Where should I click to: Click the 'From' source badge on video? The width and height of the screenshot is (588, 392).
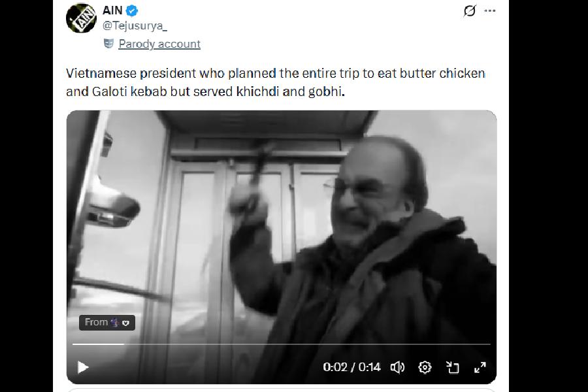click(x=107, y=323)
